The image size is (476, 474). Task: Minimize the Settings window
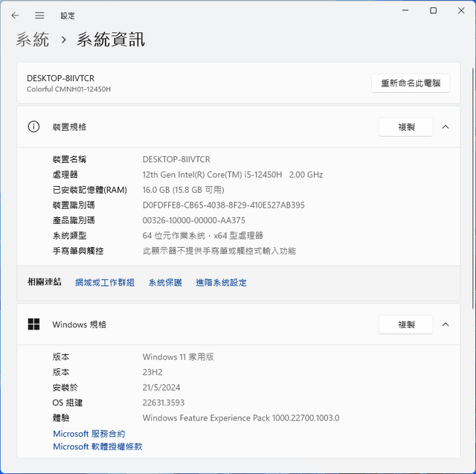405,10
